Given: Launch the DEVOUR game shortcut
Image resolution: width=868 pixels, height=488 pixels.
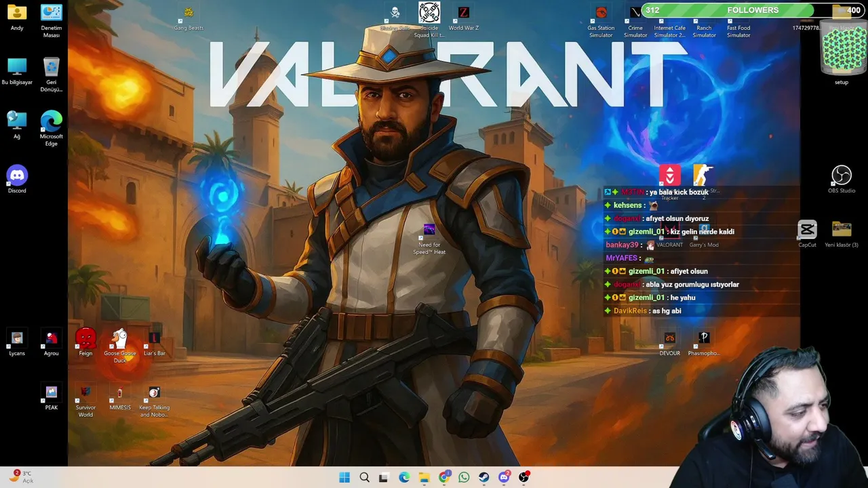Looking at the screenshot, I should 669,338.
